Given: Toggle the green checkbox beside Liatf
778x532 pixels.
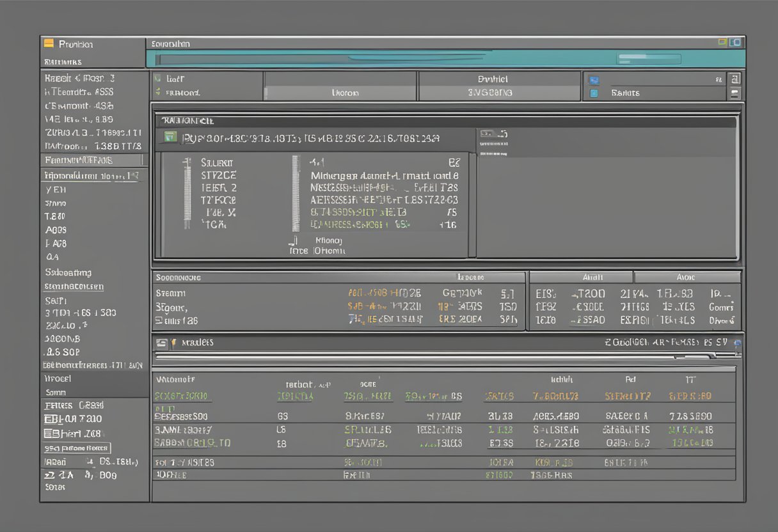Looking at the screenshot, I should (158, 78).
